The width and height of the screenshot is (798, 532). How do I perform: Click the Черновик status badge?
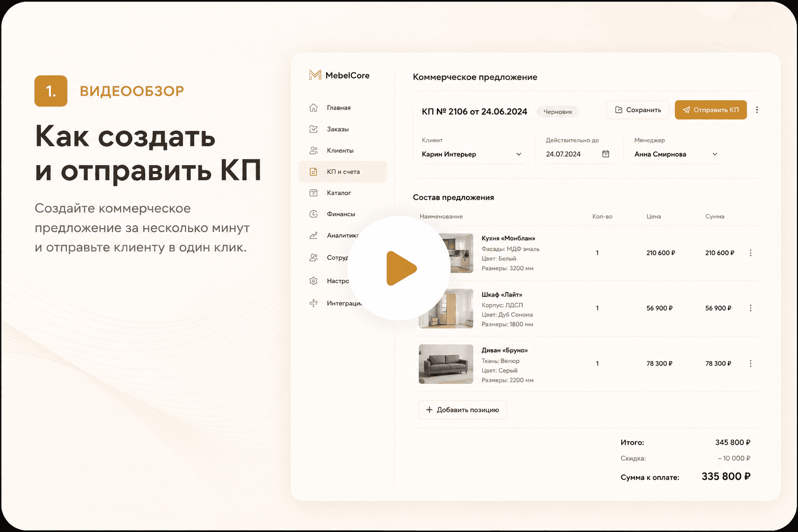click(557, 112)
